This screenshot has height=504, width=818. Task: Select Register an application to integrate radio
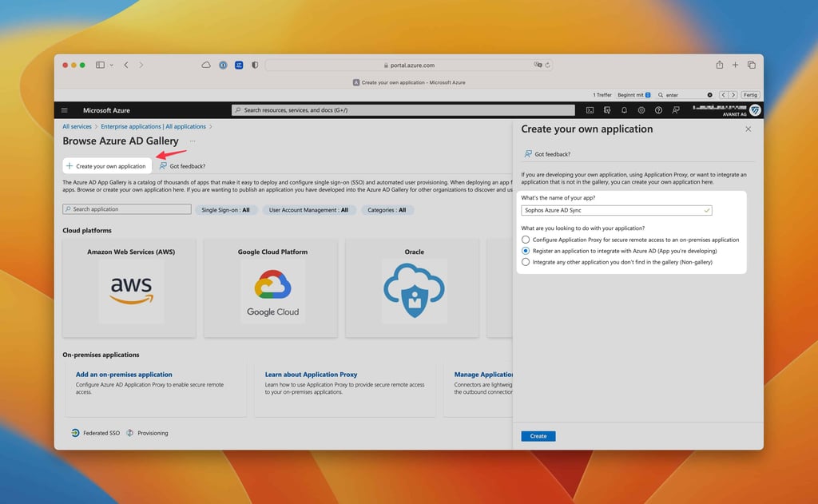[x=526, y=251]
